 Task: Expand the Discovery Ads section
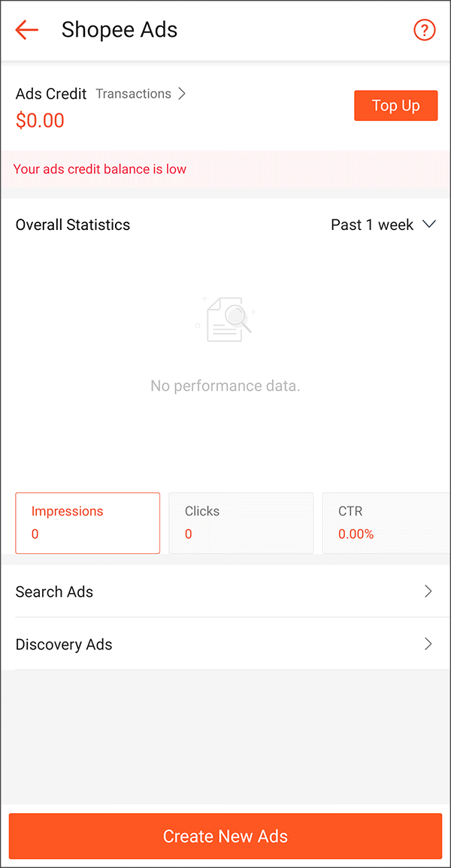(225, 644)
